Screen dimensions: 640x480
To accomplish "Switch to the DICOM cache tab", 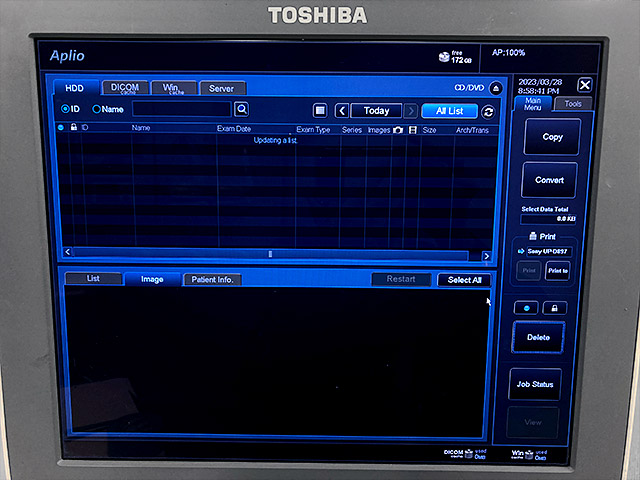I will pos(125,88).
